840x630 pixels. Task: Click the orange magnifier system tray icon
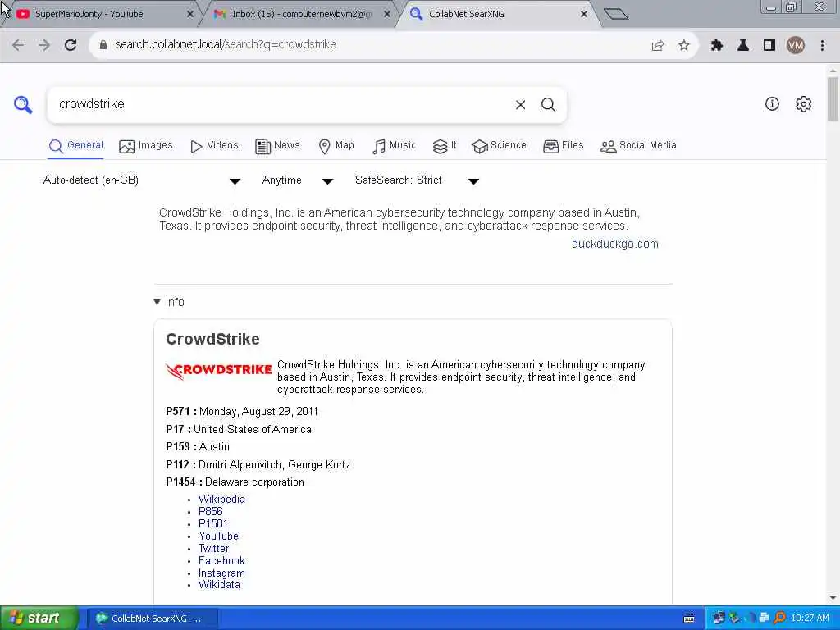coord(780,619)
